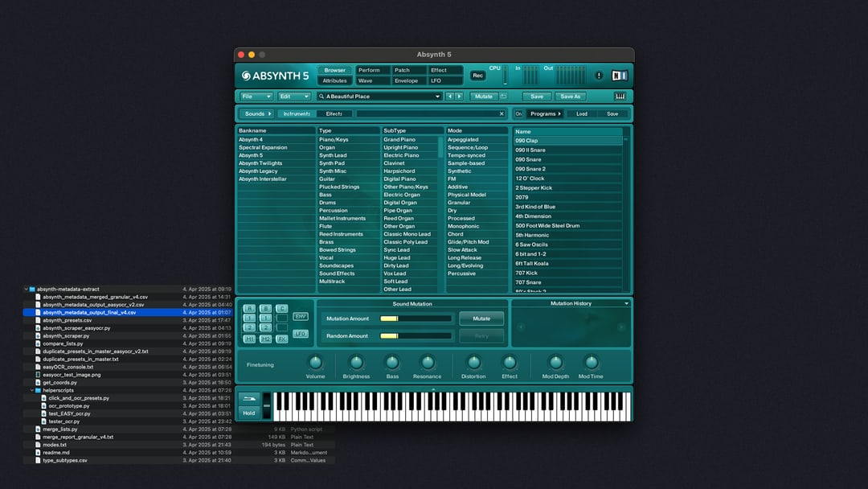Expand the Mutation History dropdown
The height and width of the screenshot is (489, 868).
(626, 304)
